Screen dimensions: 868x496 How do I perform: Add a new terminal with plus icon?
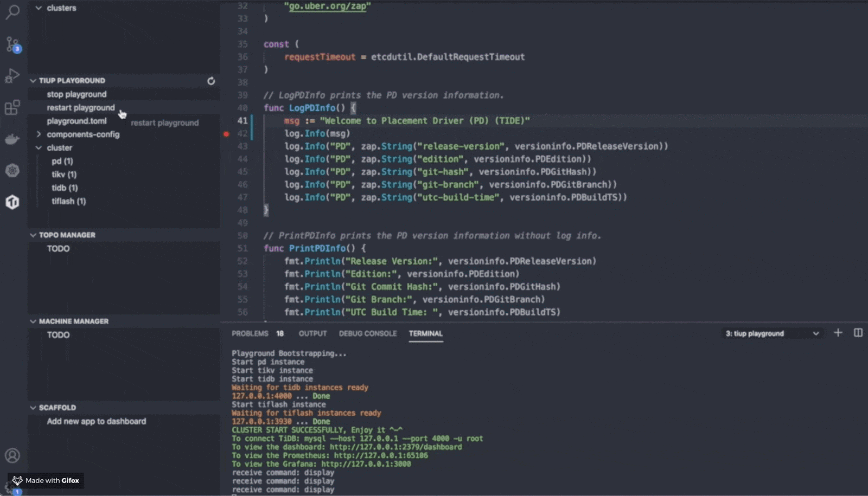(838, 333)
